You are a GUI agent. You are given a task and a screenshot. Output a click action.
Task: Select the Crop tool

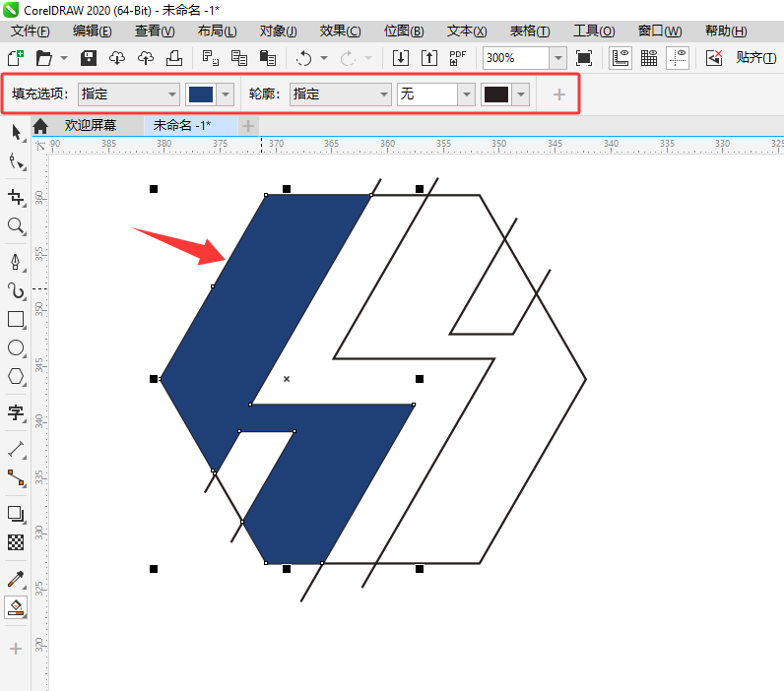pyautogui.click(x=17, y=197)
